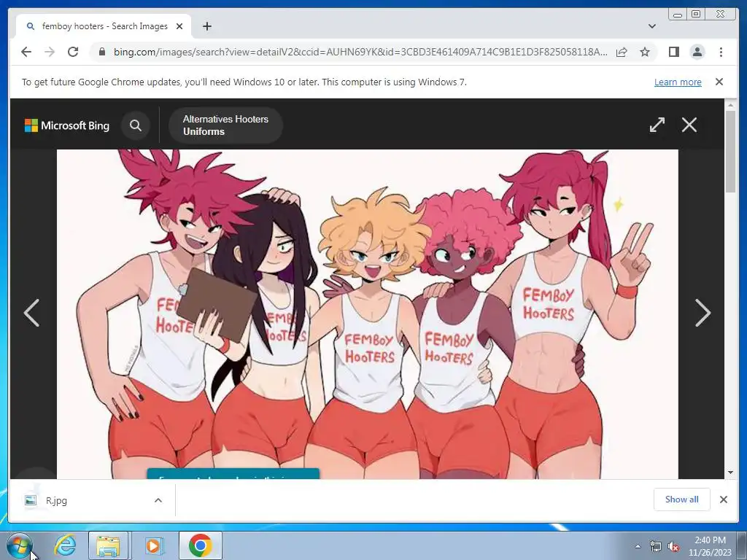Close the Bing image detail view
This screenshot has height=560, width=747.
(x=689, y=125)
